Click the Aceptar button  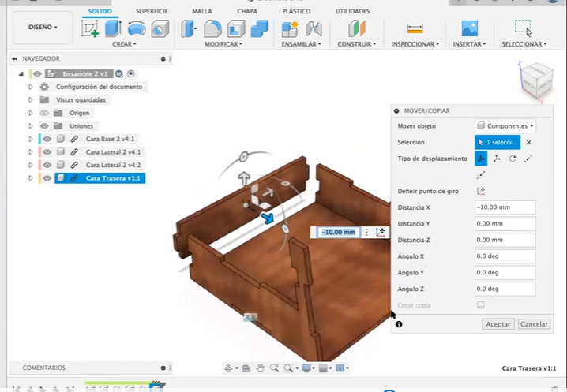(498, 324)
